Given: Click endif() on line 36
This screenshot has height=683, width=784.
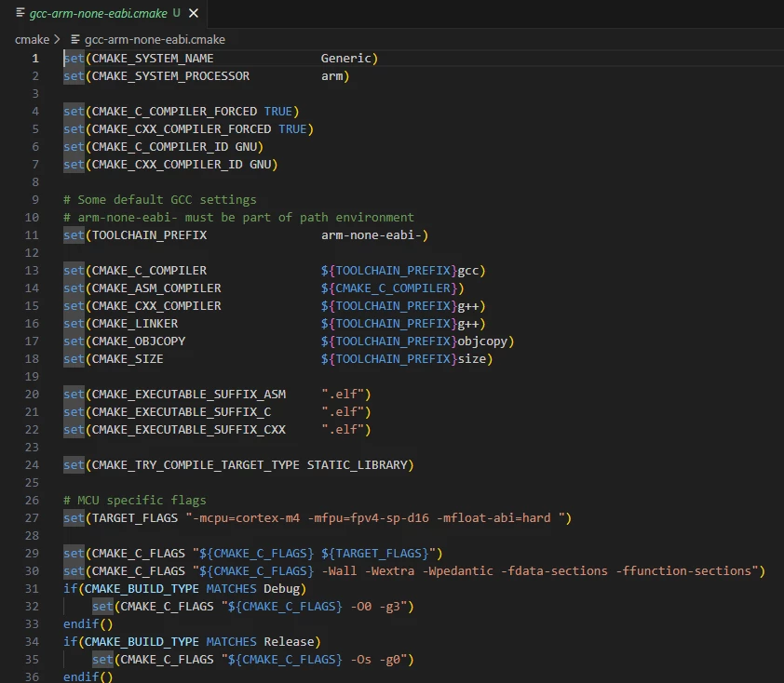Looking at the screenshot, I should point(88,677).
